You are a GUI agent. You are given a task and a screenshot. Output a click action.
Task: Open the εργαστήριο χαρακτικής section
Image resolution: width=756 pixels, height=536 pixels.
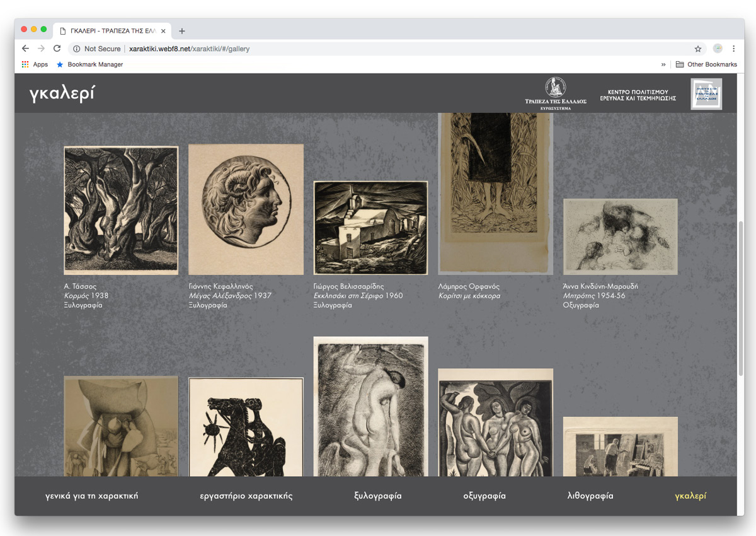[246, 496]
